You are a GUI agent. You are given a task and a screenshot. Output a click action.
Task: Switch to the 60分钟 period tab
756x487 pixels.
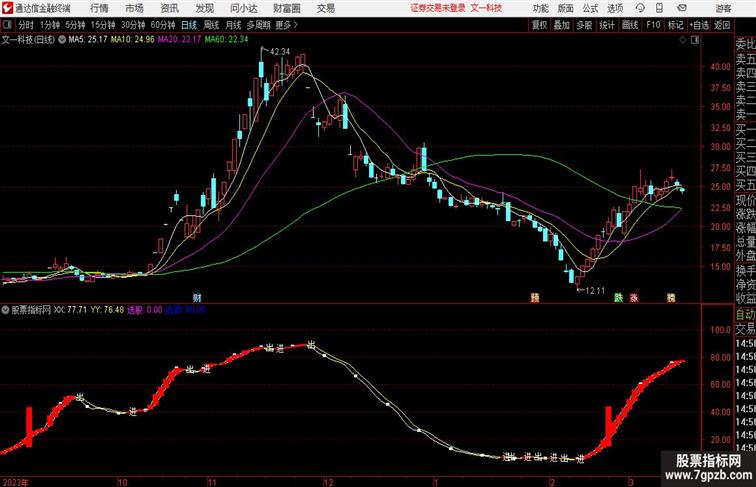pos(162,25)
